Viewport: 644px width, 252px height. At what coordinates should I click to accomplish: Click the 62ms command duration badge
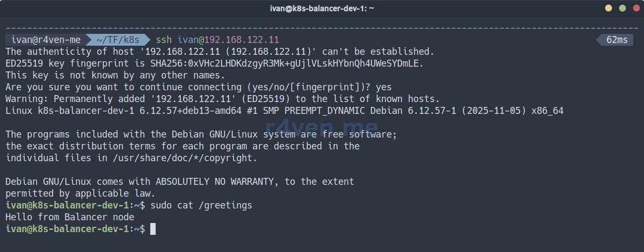(617, 40)
